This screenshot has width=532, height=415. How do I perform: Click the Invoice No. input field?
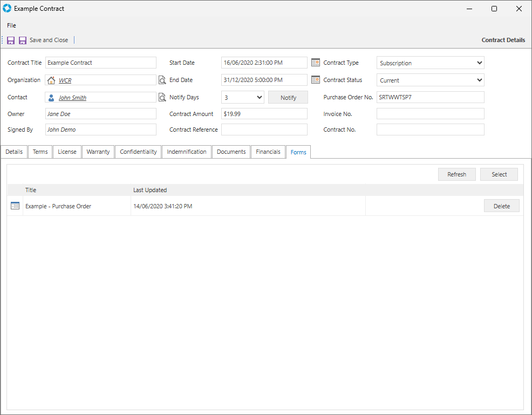pos(430,114)
